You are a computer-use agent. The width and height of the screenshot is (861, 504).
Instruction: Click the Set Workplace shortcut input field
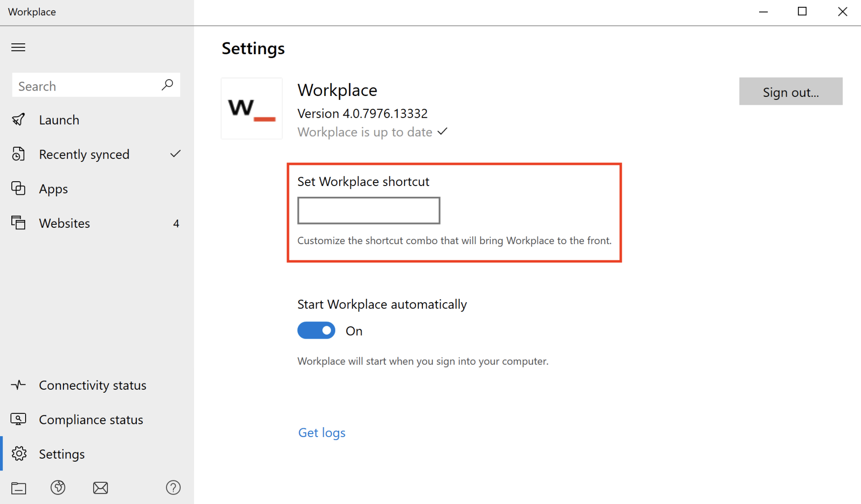point(368,210)
